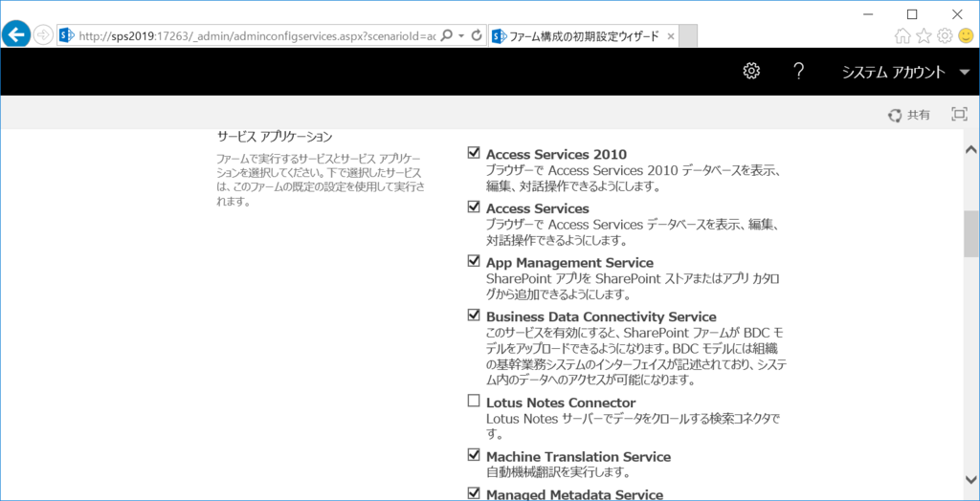Open the システム アカウント user menu
Screen dimensions: 980x501
[905, 73]
